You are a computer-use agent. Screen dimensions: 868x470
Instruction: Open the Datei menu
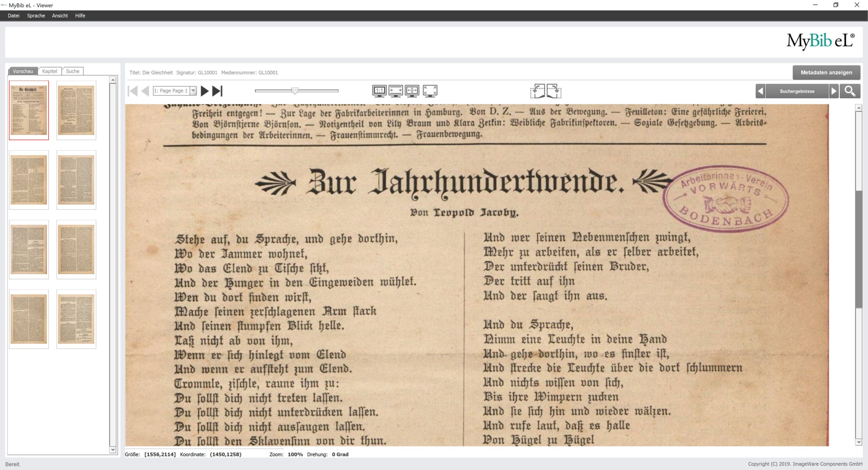click(x=14, y=16)
